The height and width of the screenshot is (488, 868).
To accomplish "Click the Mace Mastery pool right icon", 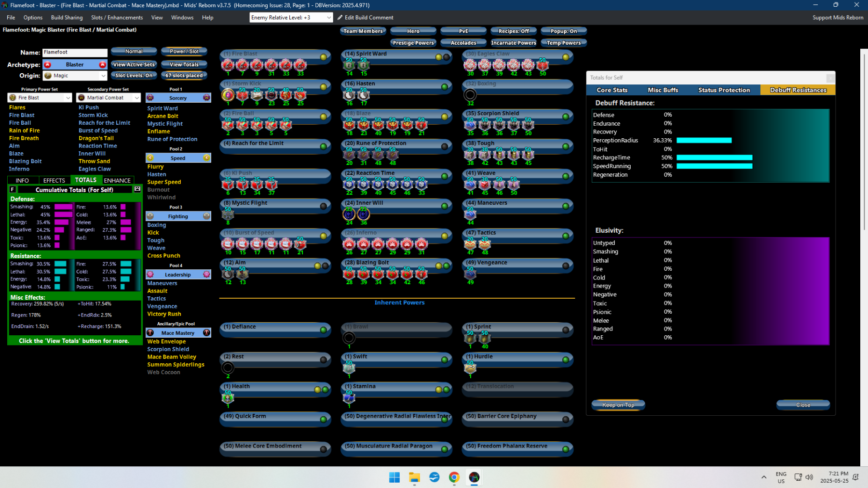I will (206, 333).
